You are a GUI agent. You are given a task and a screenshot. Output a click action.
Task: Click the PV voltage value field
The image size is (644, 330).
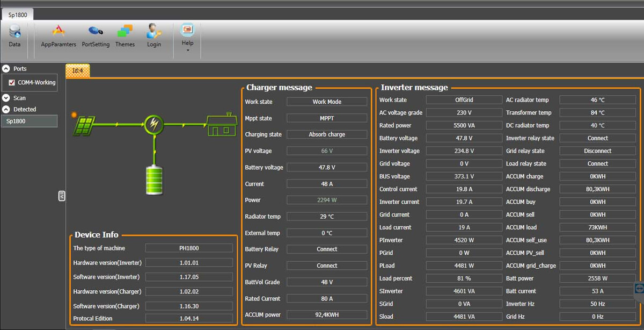[327, 151]
